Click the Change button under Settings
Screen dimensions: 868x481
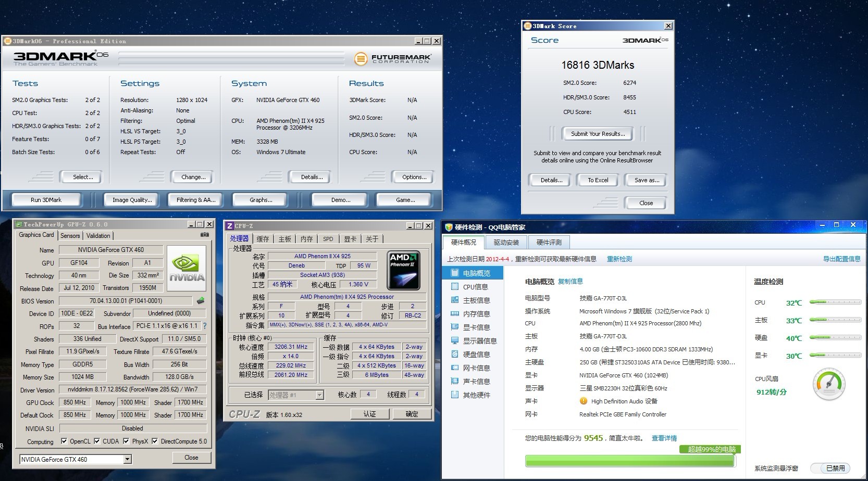coord(193,177)
